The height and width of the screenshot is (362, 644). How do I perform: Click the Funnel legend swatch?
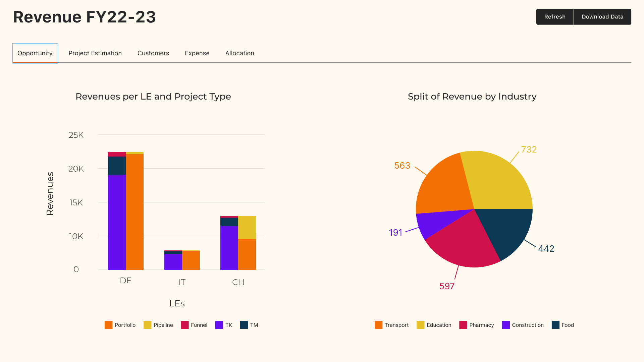point(185,325)
